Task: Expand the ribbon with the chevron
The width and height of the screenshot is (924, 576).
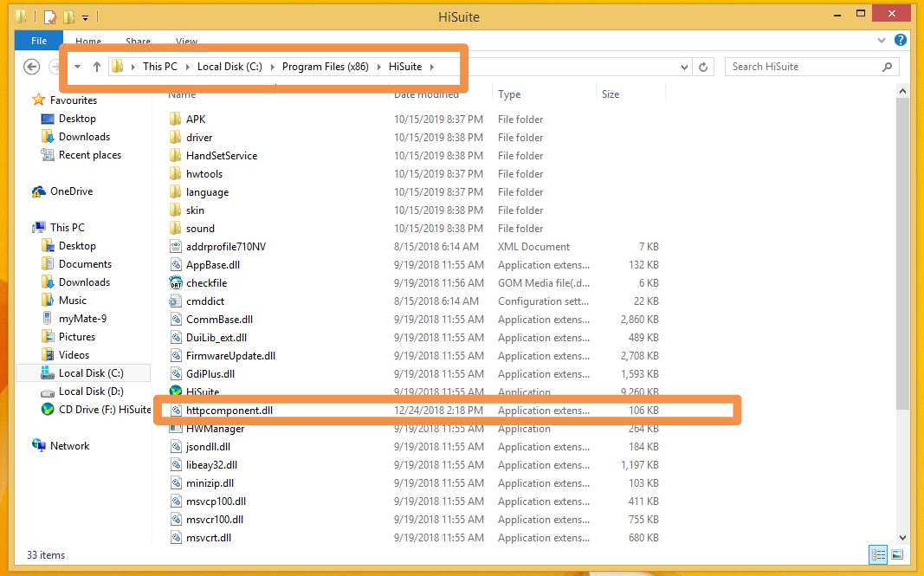Action: coord(882,40)
